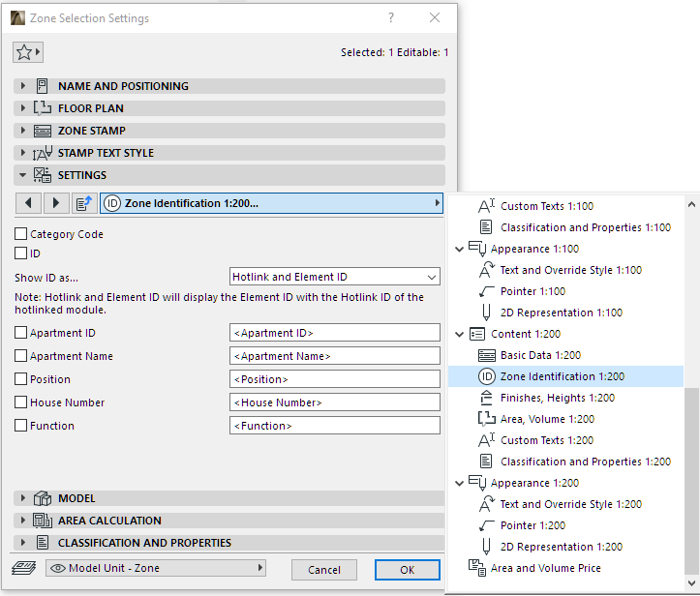Enable the Apartment ID checkbox
The height and width of the screenshot is (596, 700).
click(20, 333)
